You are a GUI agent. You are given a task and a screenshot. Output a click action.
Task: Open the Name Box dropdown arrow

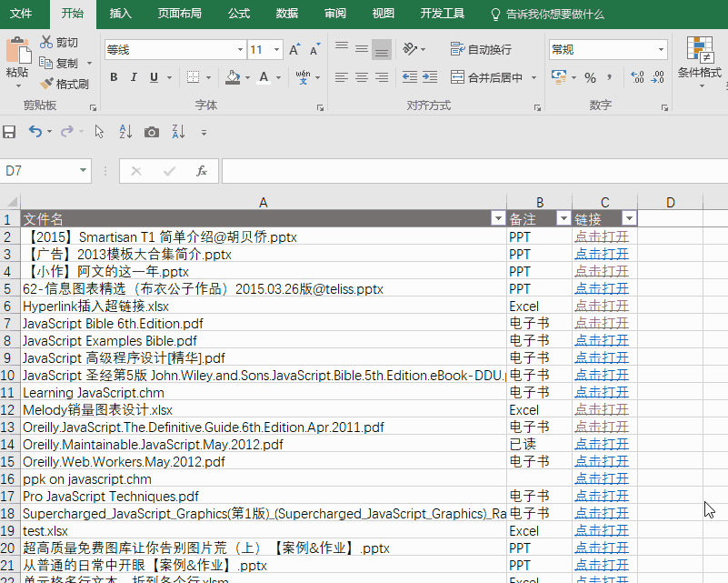[83, 170]
